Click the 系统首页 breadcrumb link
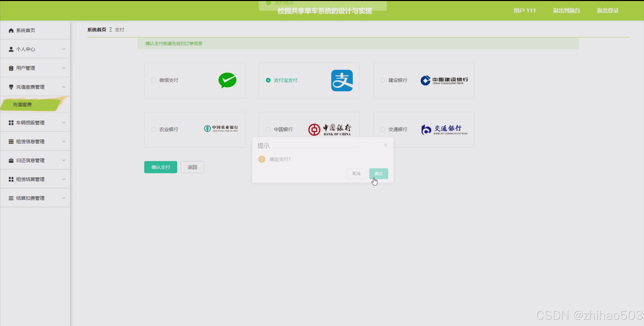The image size is (644, 326). point(97,30)
